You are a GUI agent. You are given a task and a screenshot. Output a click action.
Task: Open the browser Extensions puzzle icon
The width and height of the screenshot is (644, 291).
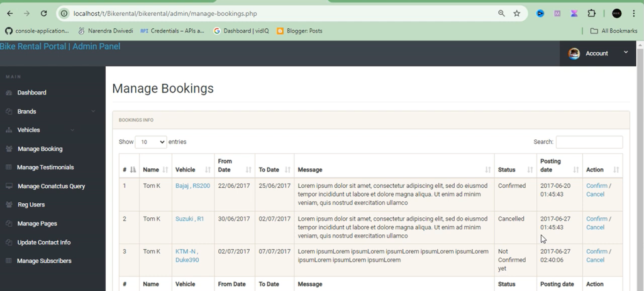click(x=591, y=14)
